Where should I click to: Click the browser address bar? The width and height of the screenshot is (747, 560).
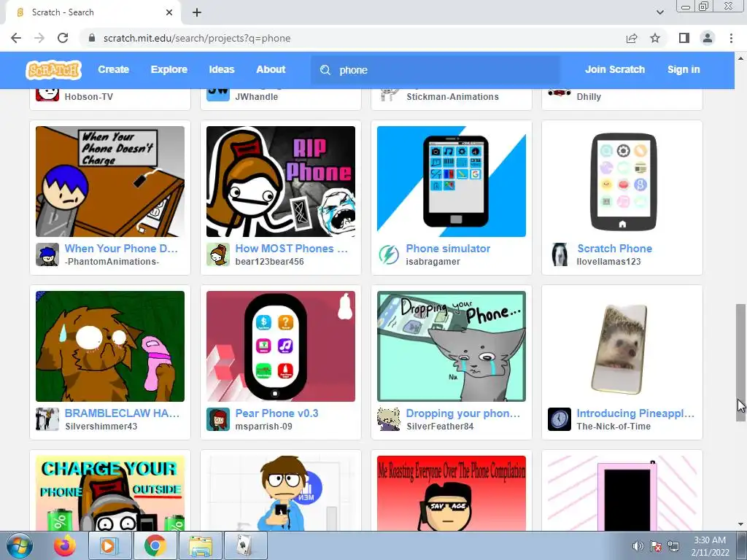click(x=354, y=38)
